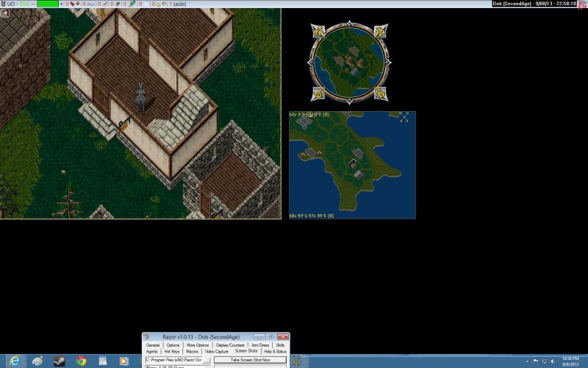Viewport: 588px width, 368px height.
Task: Click the red figure icon in top-right corner
Action: tap(583, 4)
